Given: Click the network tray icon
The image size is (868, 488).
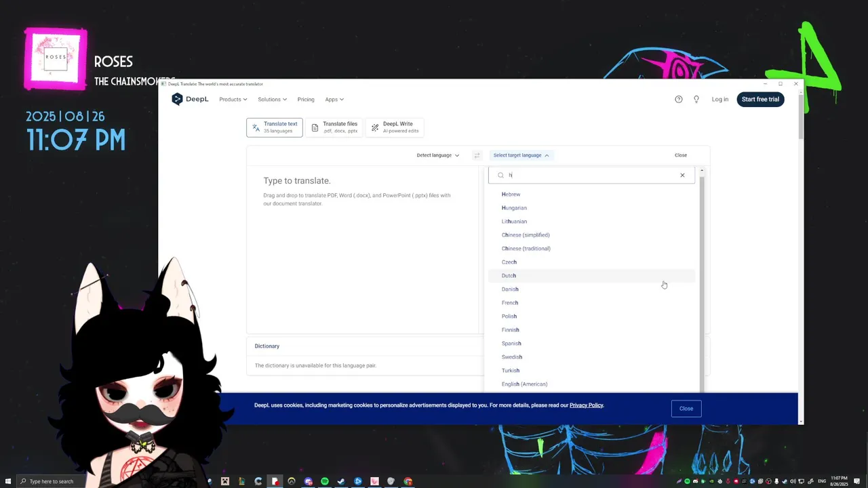Looking at the screenshot, I should pyautogui.click(x=801, y=481).
